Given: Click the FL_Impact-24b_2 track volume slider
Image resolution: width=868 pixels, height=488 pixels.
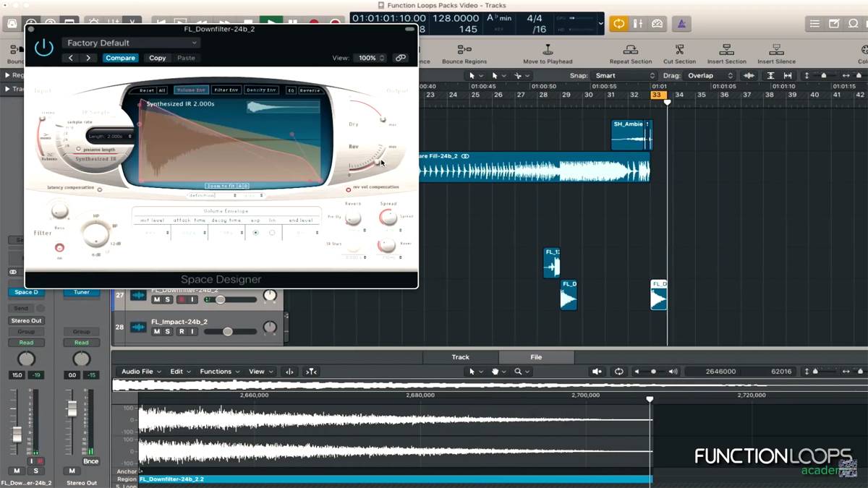Looking at the screenshot, I should [227, 331].
